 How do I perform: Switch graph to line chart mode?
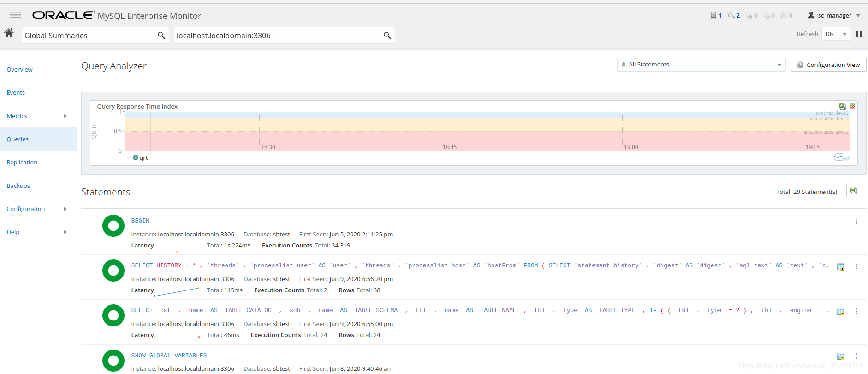pyautogui.click(x=838, y=157)
